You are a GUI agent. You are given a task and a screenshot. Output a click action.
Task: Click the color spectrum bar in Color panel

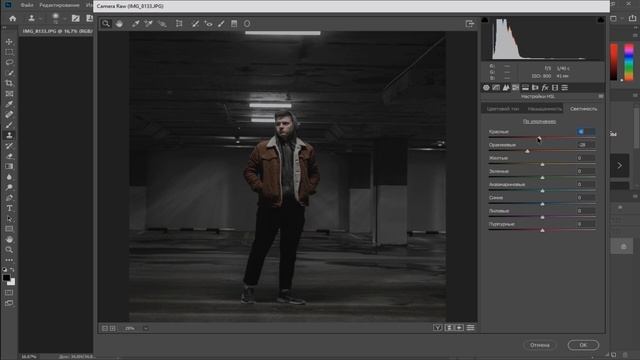[629, 62]
